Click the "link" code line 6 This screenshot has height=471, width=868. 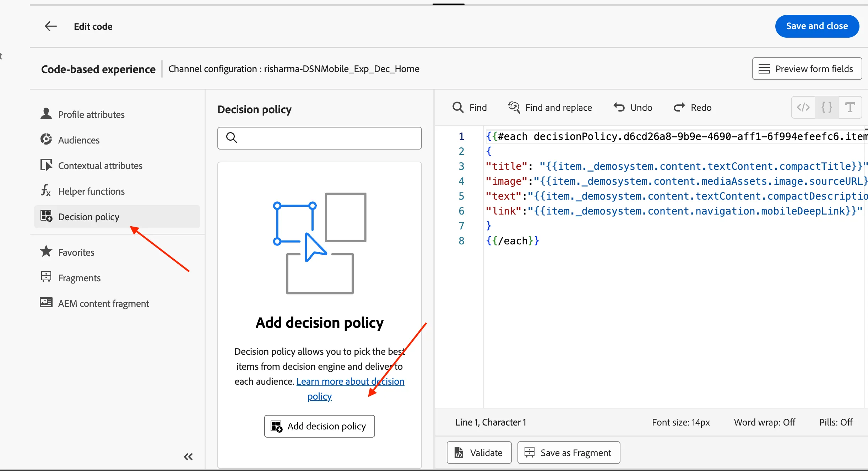(x=674, y=211)
